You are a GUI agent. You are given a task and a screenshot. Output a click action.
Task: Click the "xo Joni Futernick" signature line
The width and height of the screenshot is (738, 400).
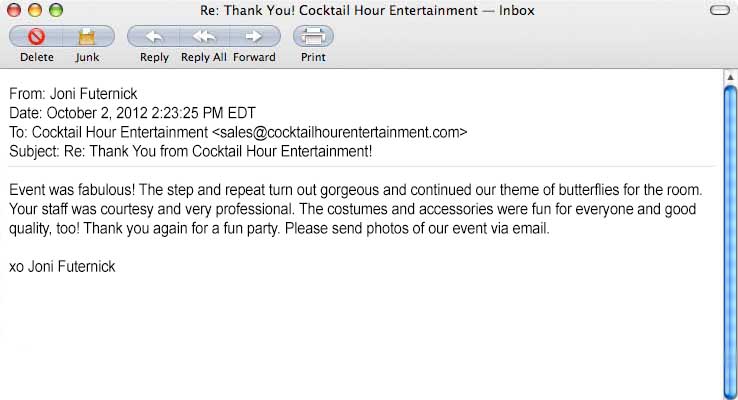62,267
